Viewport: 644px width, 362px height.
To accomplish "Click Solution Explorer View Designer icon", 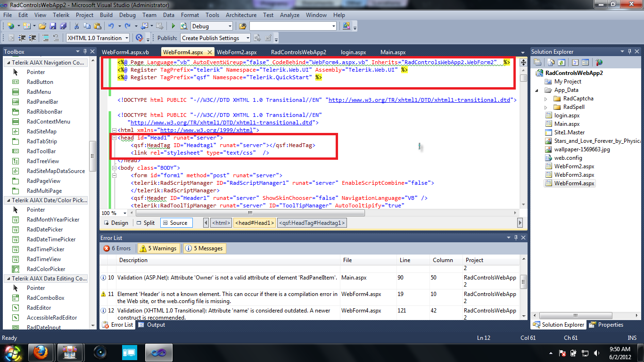I will [x=585, y=62].
